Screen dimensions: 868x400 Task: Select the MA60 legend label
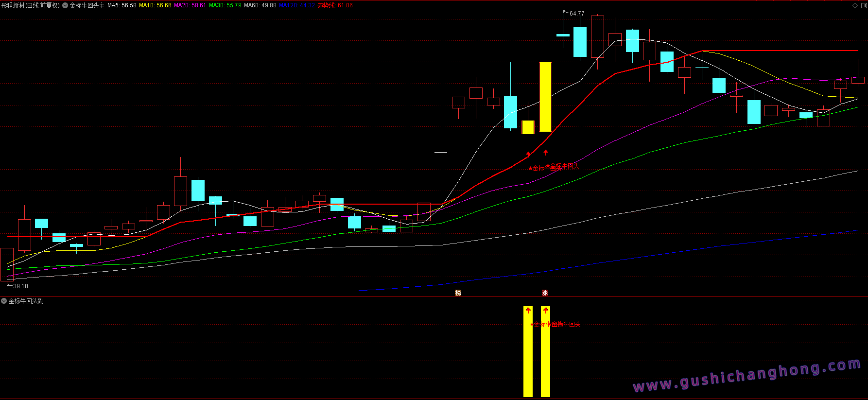click(260, 5)
